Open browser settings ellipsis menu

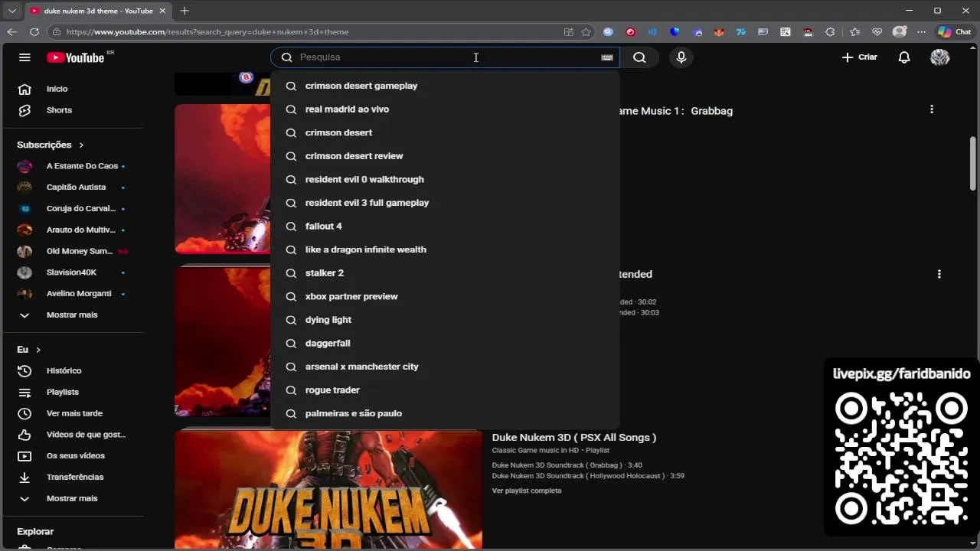922,32
